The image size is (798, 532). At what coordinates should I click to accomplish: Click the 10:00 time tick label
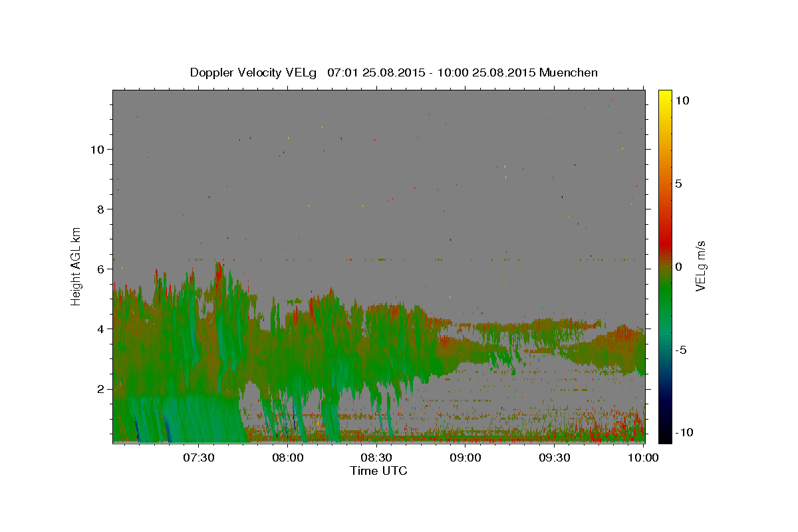click(x=642, y=458)
